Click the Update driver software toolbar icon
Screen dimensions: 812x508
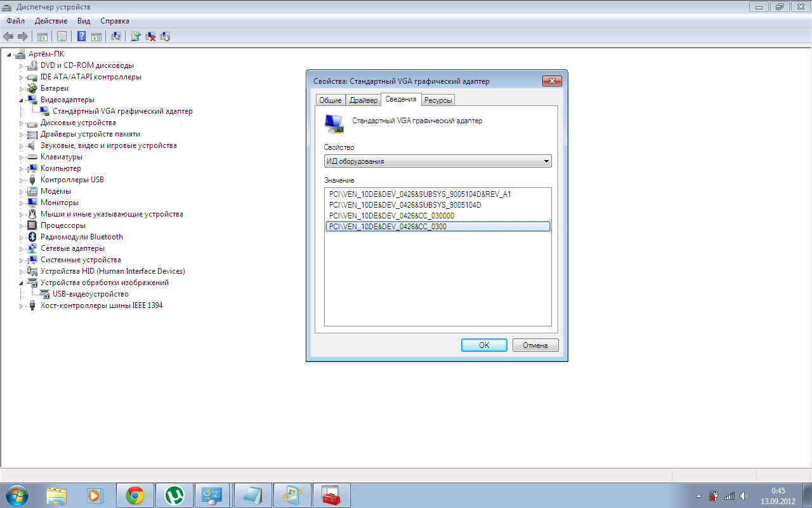[x=136, y=36]
